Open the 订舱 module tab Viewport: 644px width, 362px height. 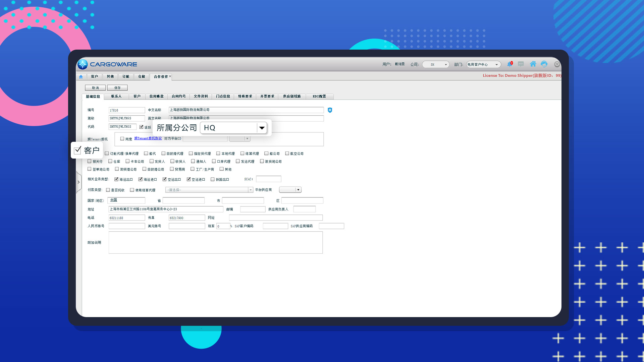[x=126, y=77]
